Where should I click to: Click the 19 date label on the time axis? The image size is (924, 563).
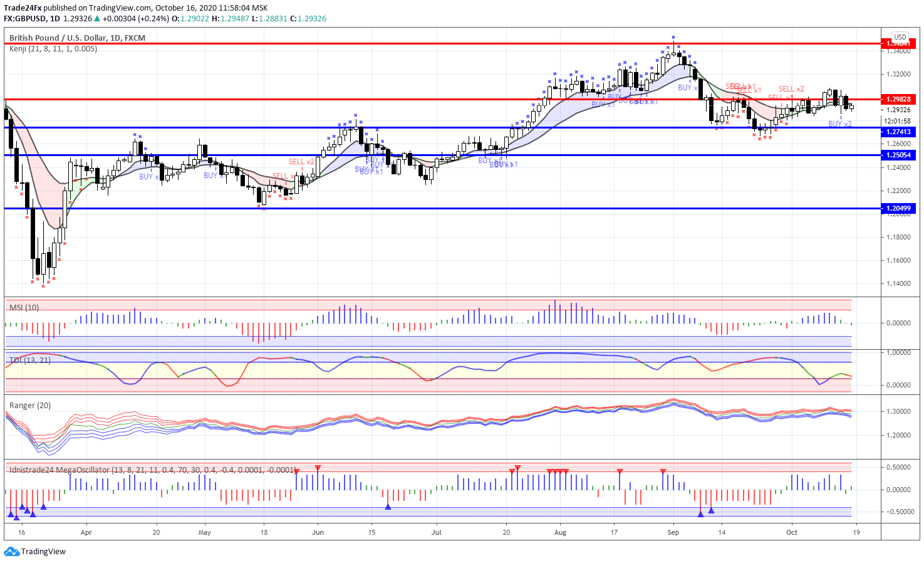coord(856,532)
